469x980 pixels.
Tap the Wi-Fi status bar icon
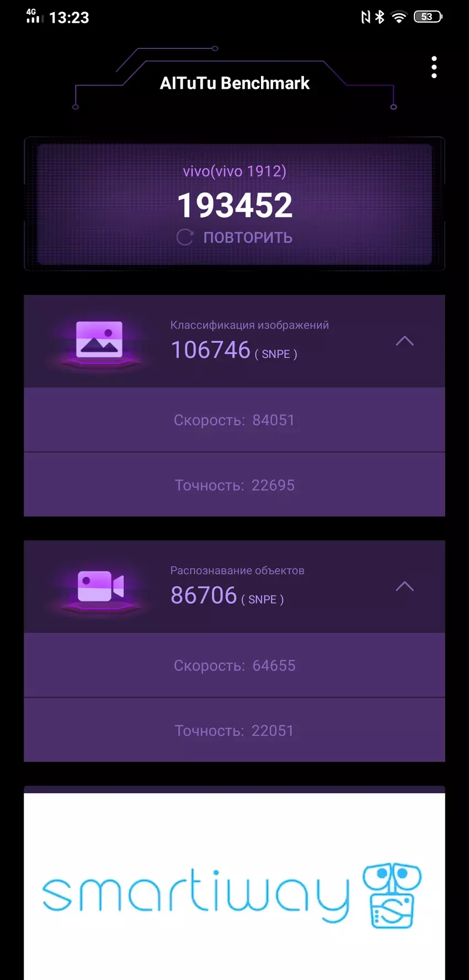tap(399, 17)
